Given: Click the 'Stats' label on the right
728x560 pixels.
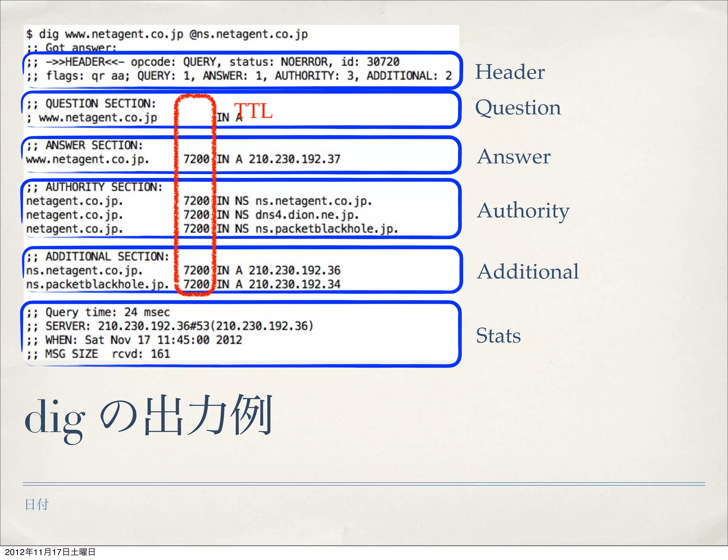Looking at the screenshot, I should (x=498, y=335).
